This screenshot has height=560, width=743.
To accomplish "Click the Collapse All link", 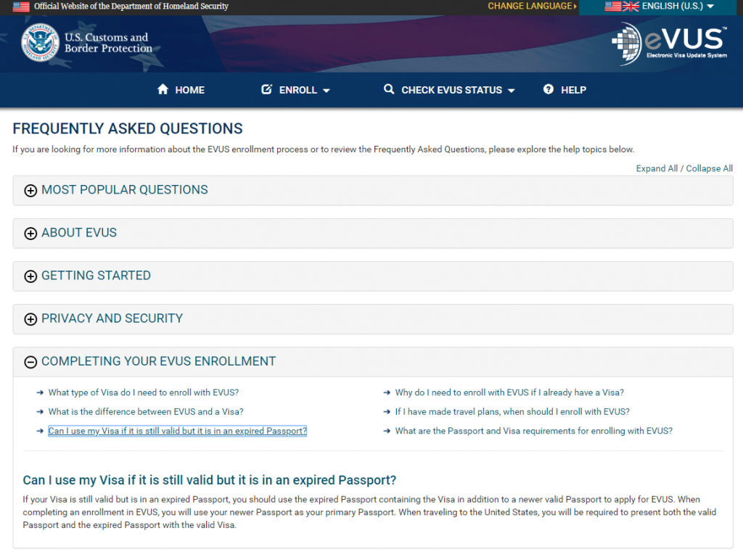I will 710,169.
